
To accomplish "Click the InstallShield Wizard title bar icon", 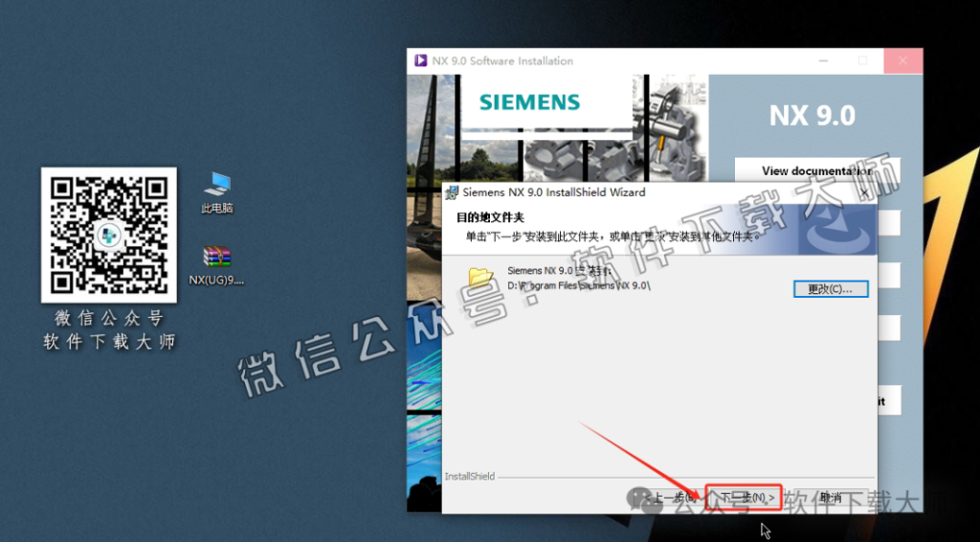I will (452, 192).
